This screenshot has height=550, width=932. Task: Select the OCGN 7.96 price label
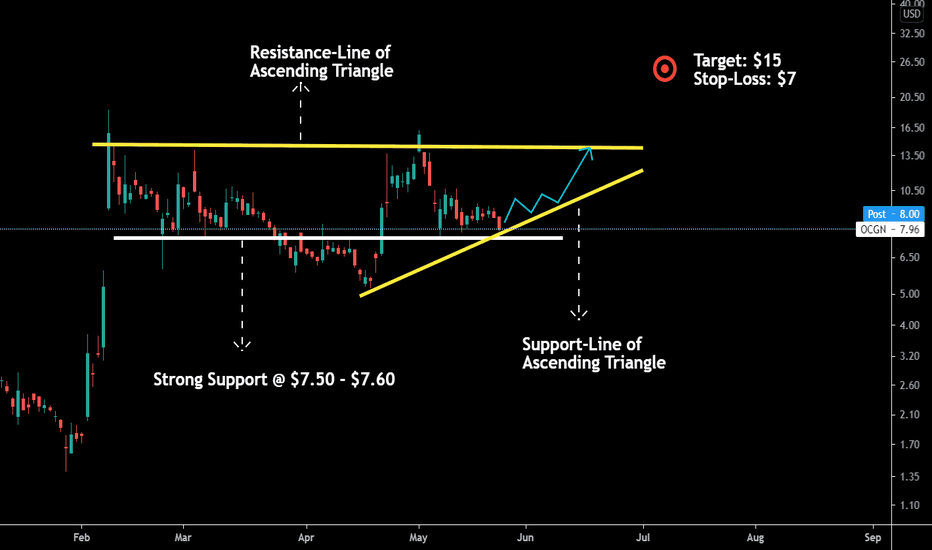(890, 230)
